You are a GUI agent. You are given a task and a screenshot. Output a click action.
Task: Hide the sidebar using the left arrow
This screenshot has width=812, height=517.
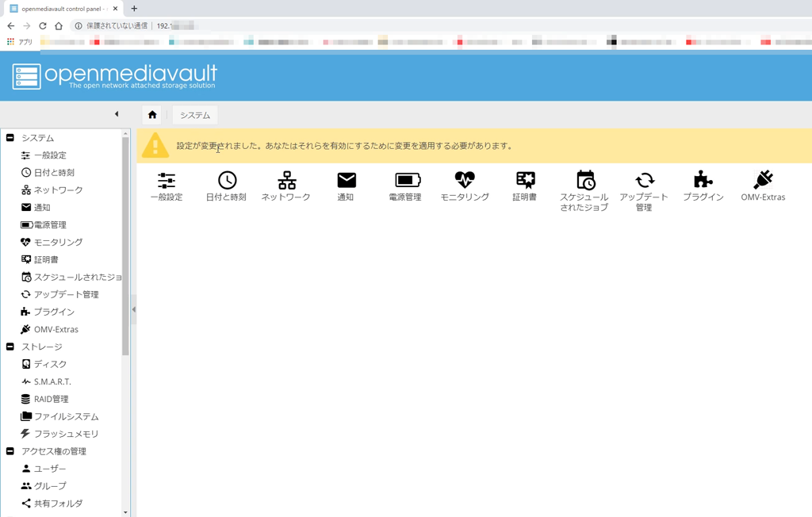[x=117, y=114]
